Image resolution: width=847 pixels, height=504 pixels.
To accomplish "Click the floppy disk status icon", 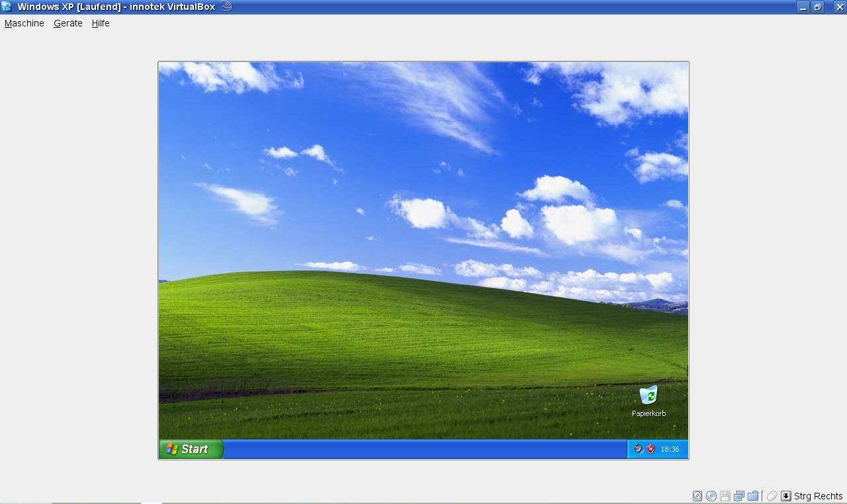I will pos(725,496).
